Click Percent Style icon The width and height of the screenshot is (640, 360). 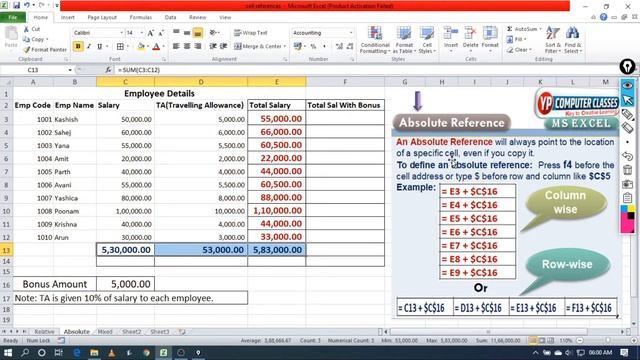tap(313, 47)
